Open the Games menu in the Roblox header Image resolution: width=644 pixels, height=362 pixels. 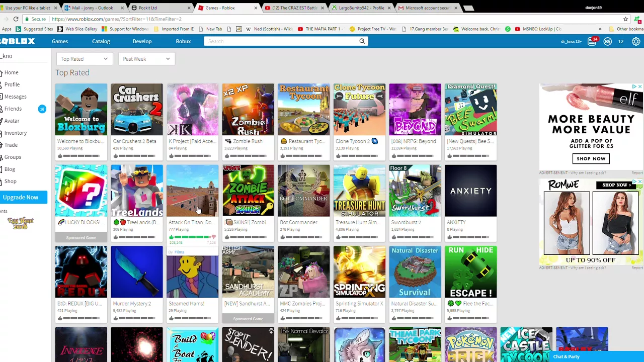pyautogui.click(x=60, y=41)
